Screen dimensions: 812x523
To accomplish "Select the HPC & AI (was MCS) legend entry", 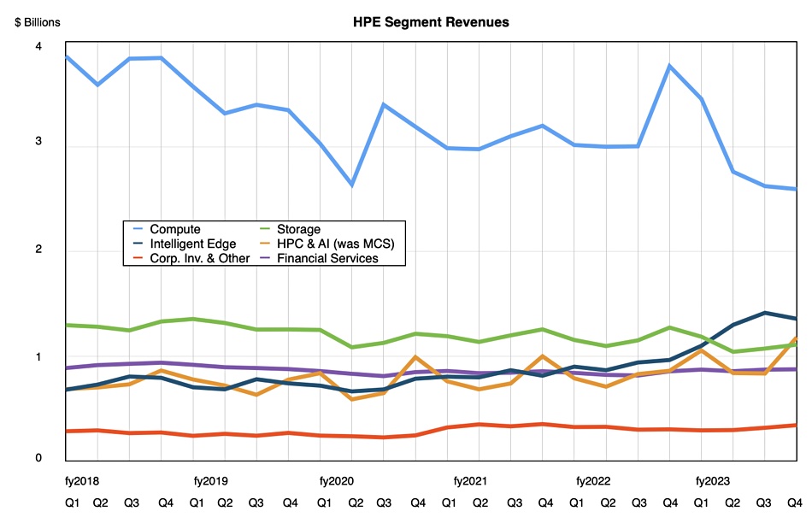I will 327,244.
